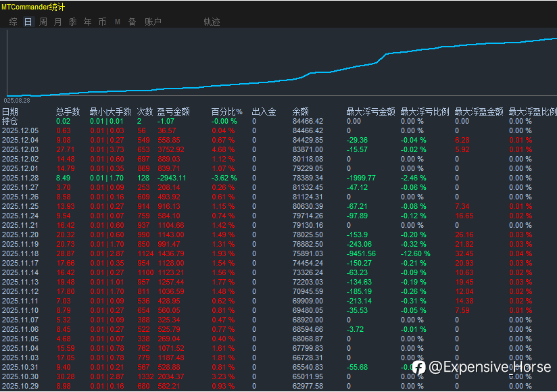The image size is (557, 392).
Task: Click the 最小|大手数 column header
Action: point(110,112)
